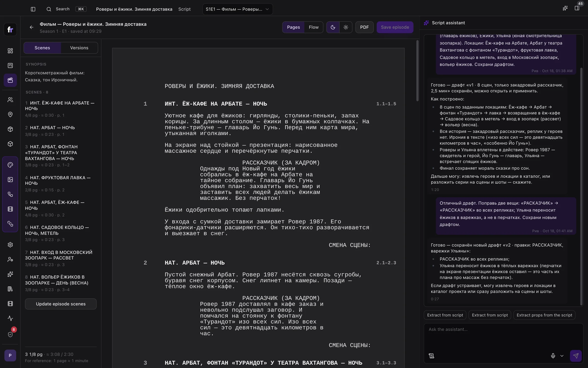This screenshot has width=588, height=368.
Task: Switch to the Versions tab
Action: tap(79, 48)
